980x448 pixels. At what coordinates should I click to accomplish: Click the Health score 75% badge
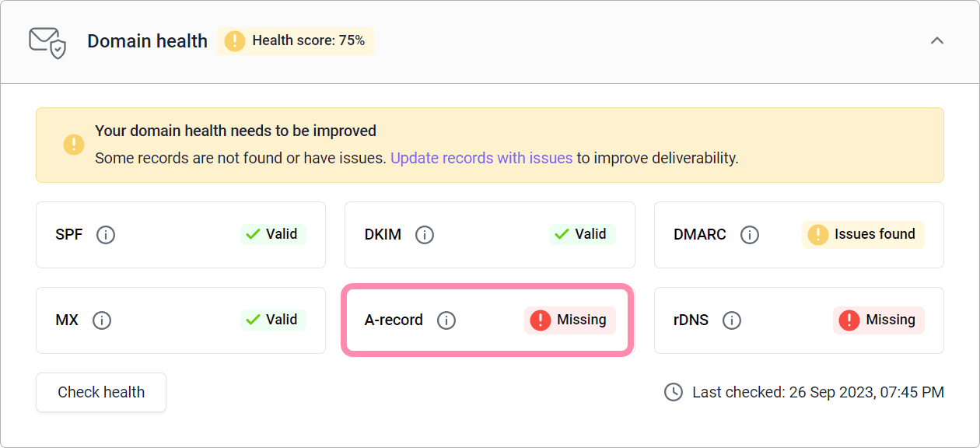[x=296, y=40]
